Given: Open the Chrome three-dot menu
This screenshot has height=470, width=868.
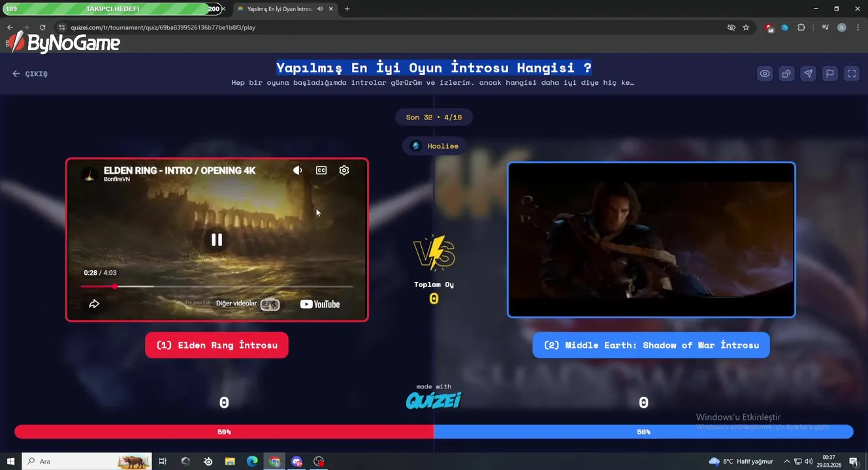Looking at the screenshot, I should point(858,27).
